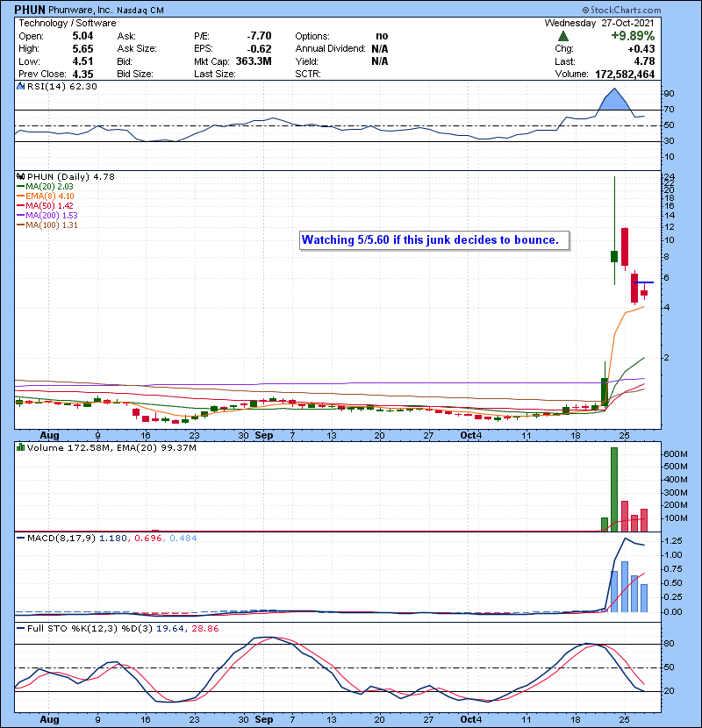
Task: Click the MACD(8,17,9) indicator label
Action: pos(61,539)
